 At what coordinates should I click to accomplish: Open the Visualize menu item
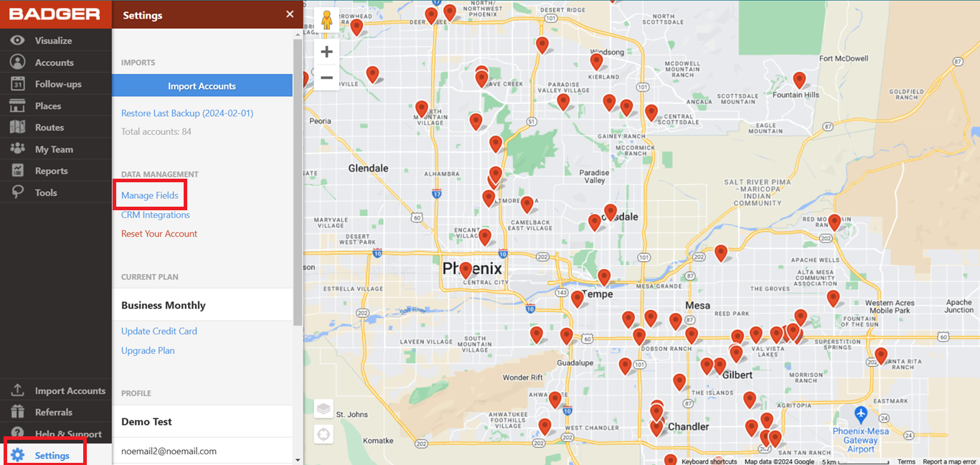(x=56, y=40)
